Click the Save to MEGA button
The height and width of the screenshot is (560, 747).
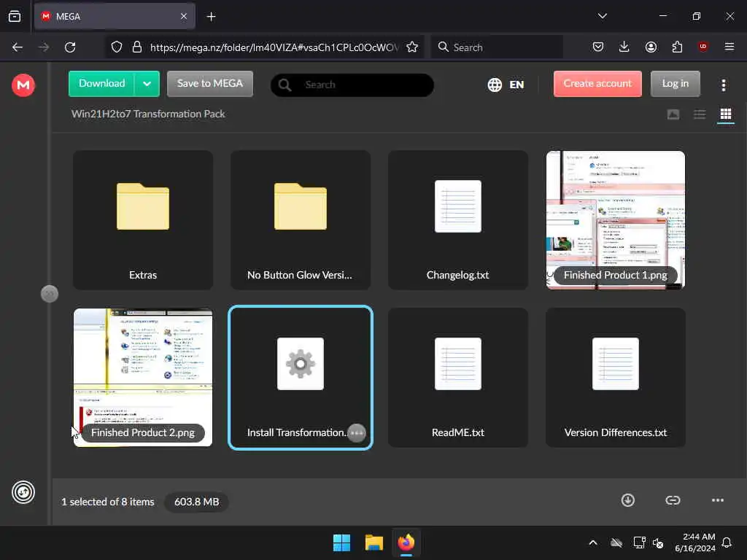[210, 84]
